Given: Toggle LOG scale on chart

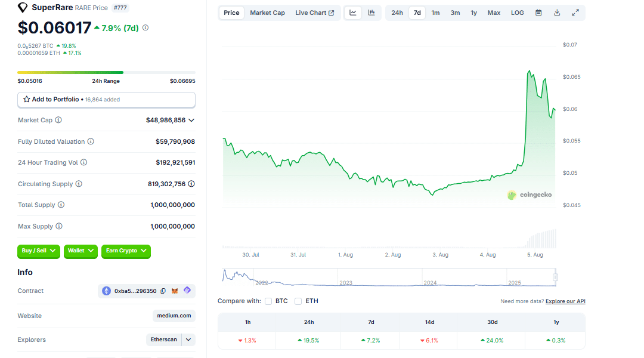Looking at the screenshot, I should point(518,13).
